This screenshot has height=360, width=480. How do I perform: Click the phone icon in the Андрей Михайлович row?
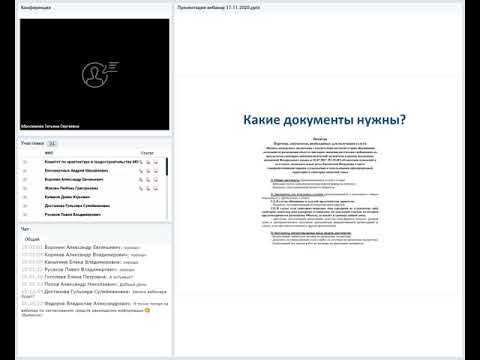pos(141,171)
